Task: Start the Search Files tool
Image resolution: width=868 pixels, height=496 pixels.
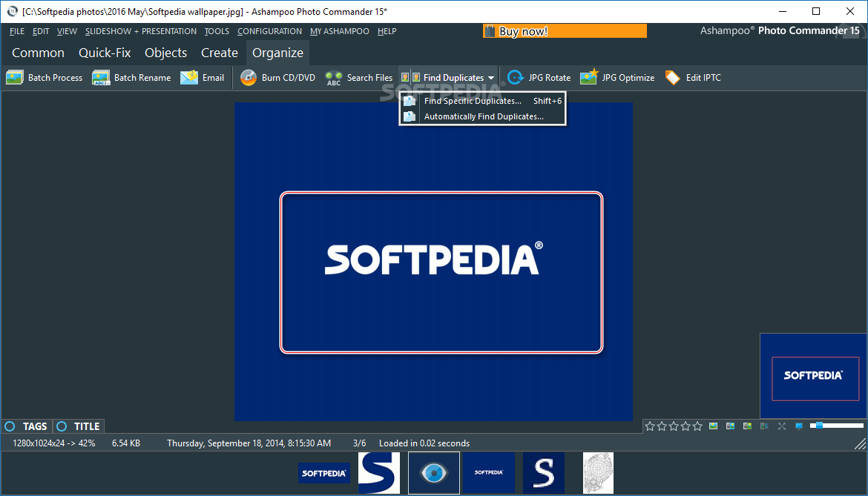Action: [359, 77]
